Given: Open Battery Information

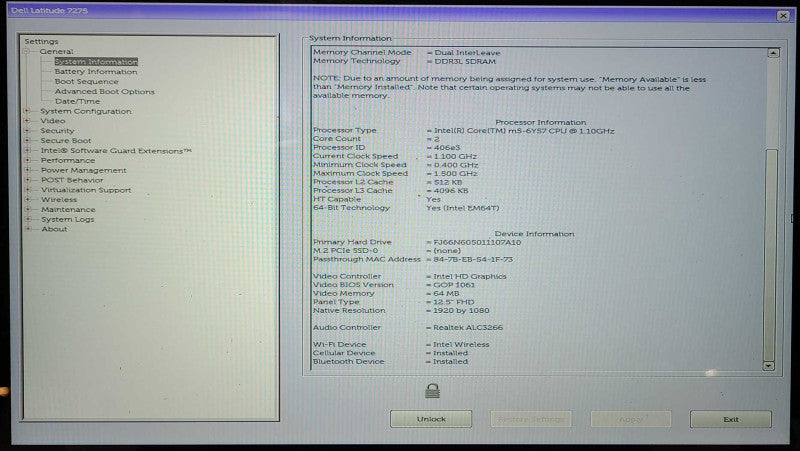Looking at the screenshot, I should point(96,72).
